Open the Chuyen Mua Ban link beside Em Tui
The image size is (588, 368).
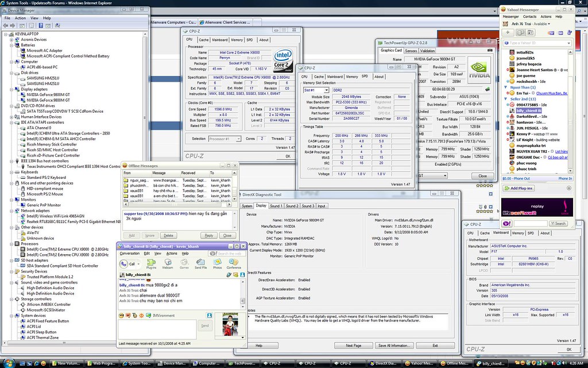pos(552,93)
